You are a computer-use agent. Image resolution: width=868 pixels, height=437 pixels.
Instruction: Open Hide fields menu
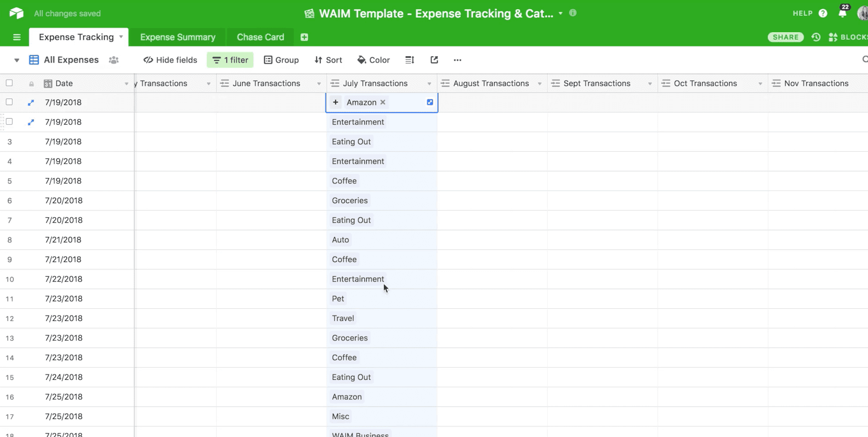(x=170, y=60)
